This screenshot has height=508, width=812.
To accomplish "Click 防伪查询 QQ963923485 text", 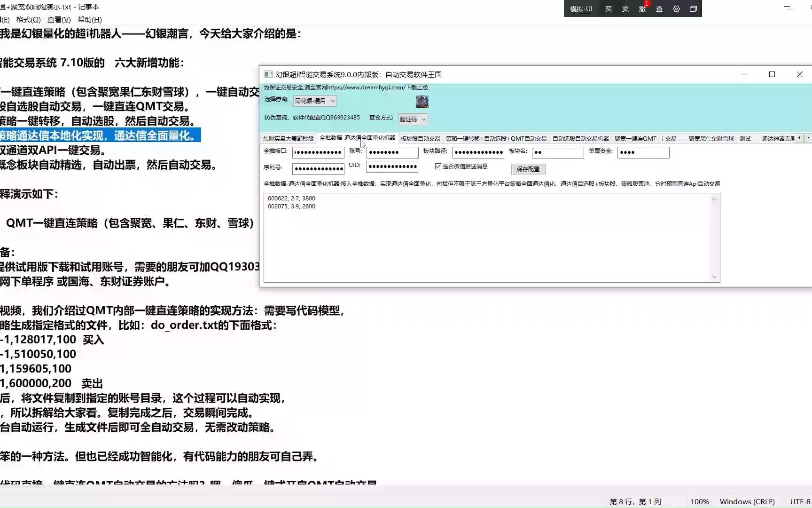I will 312,118.
